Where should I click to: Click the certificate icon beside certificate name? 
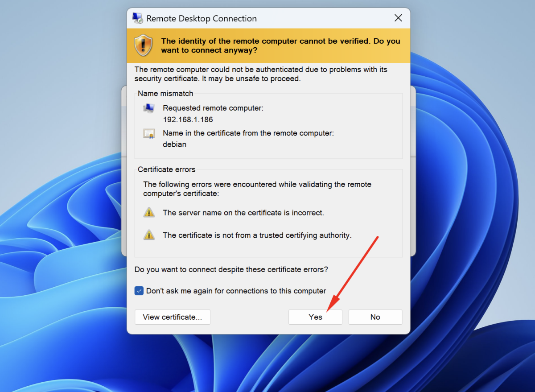pyautogui.click(x=149, y=133)
